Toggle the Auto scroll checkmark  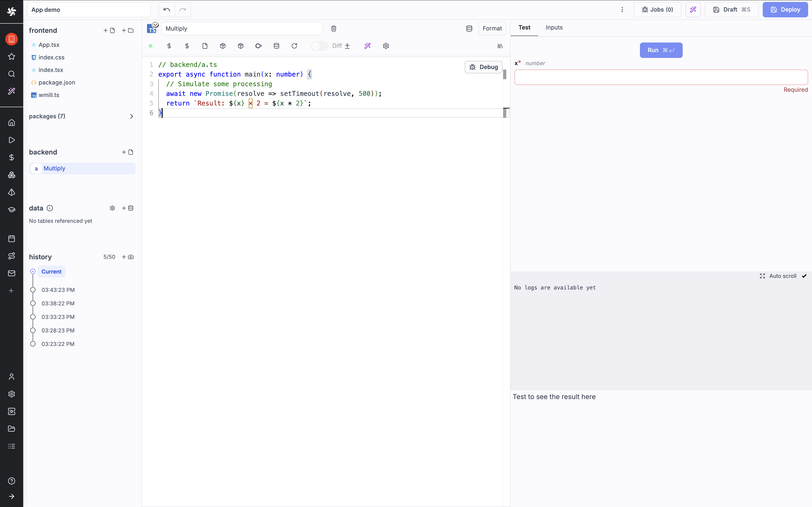point(804,276)
